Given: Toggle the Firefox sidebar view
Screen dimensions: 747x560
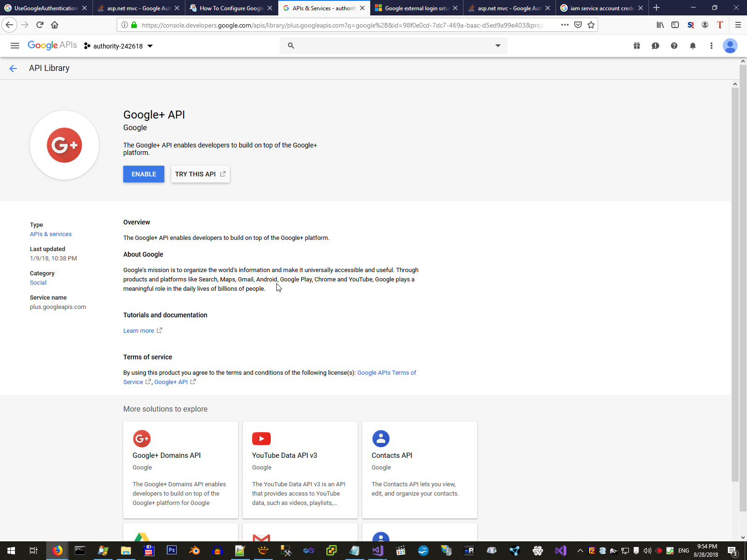Looking at the screenshot, I should (675, 25).
